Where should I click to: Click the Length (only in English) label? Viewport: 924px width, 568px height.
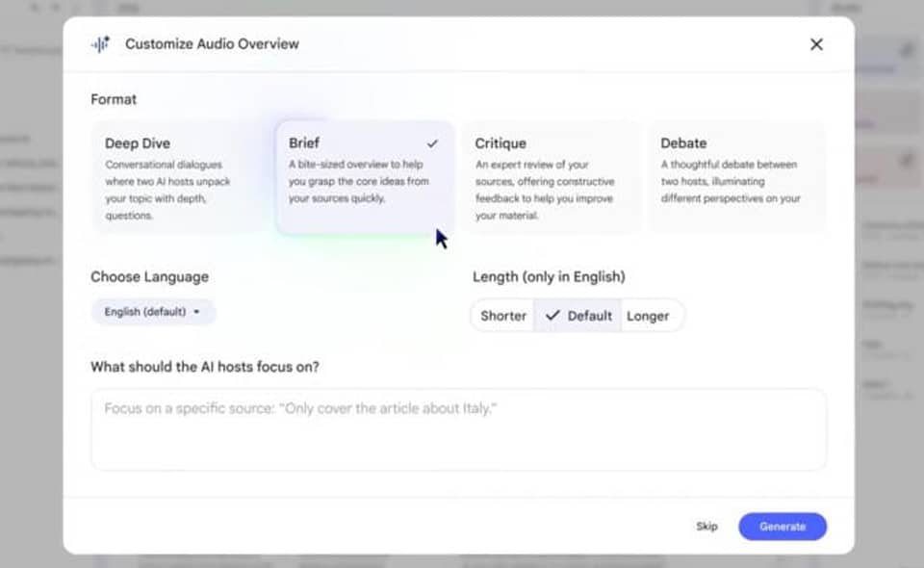[x=549, y=277]
